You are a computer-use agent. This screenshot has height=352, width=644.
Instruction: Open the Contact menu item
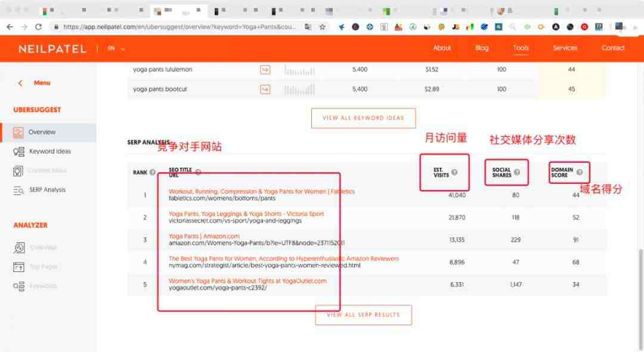point(613,48)
